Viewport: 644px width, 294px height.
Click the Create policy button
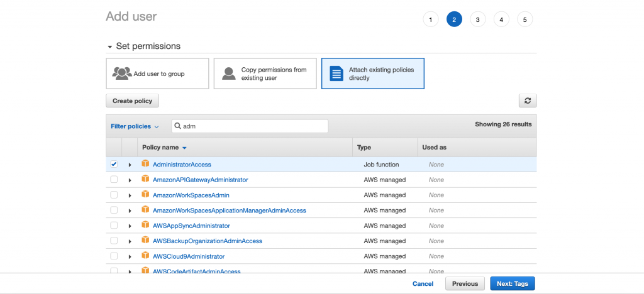[x=132, y=101]
